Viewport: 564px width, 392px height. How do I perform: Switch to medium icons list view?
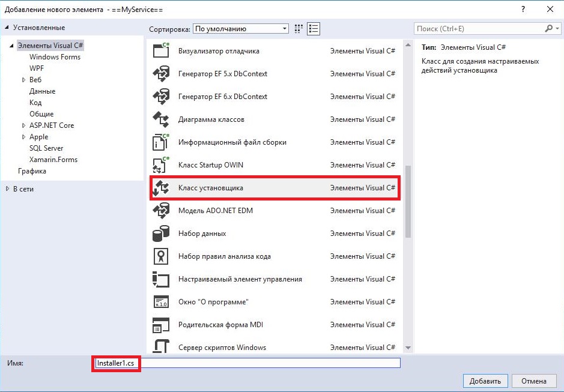click(314, 29)
